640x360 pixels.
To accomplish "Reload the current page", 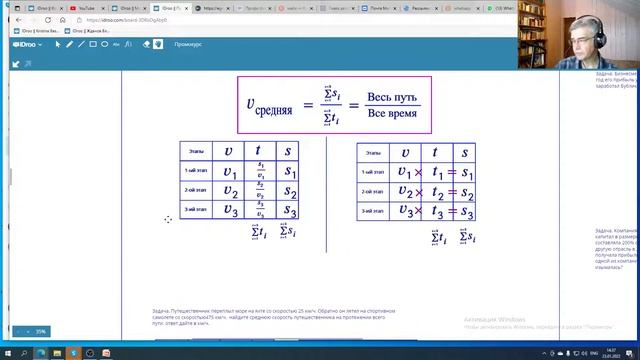I will pyautogui.click(x=48, y=20).
